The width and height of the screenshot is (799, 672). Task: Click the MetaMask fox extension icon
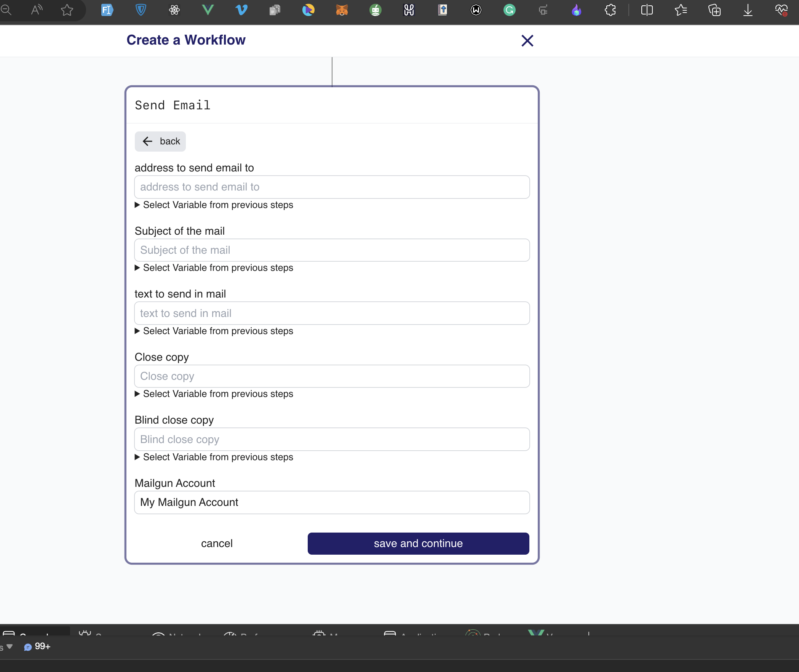click(x=342, y=10)
